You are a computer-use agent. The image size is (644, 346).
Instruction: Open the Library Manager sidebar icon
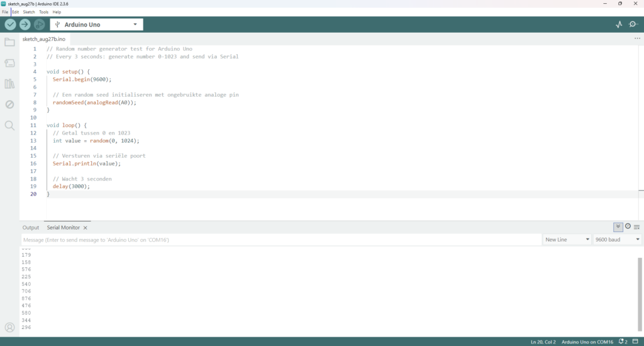9,84
